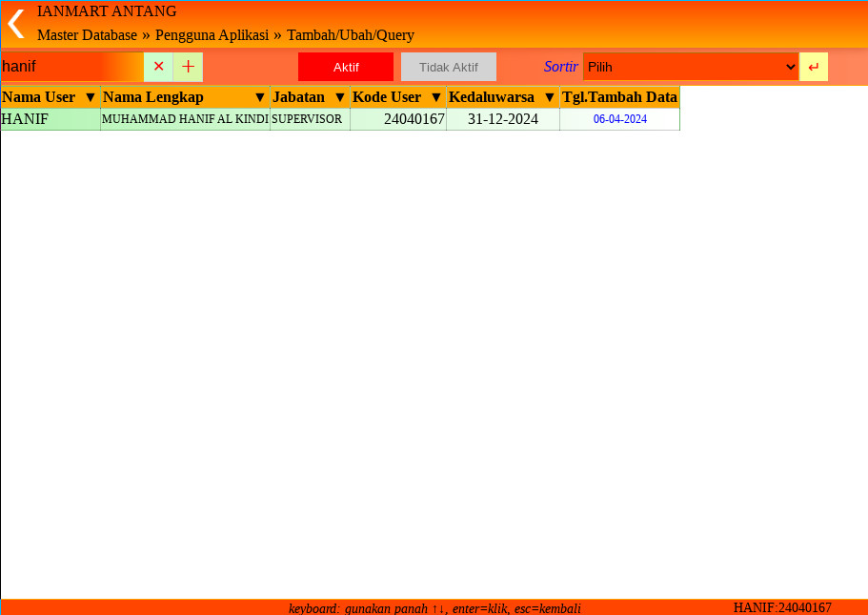Clear the search with red X
Image resolution: width=868 pixels, height=615 pixels.
pos(158,67)
